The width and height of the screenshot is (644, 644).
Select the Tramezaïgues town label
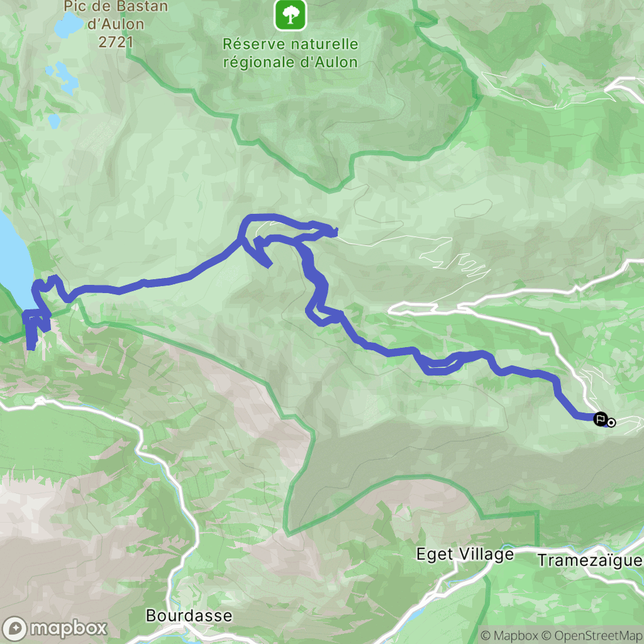point(591,560)
